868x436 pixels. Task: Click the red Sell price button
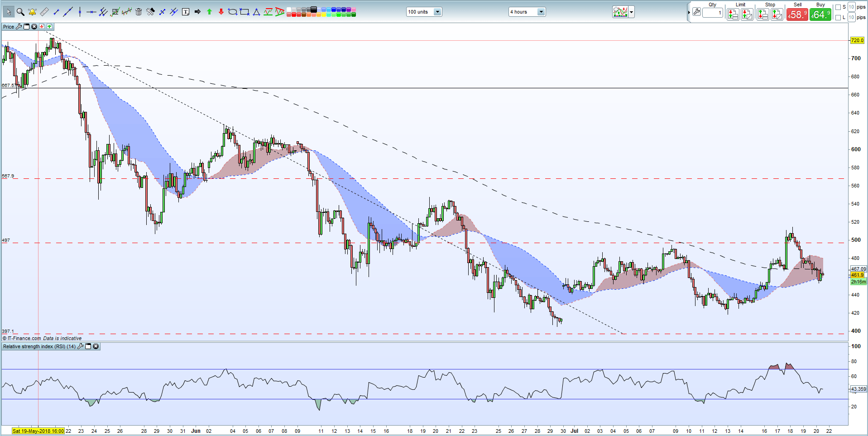797,14
